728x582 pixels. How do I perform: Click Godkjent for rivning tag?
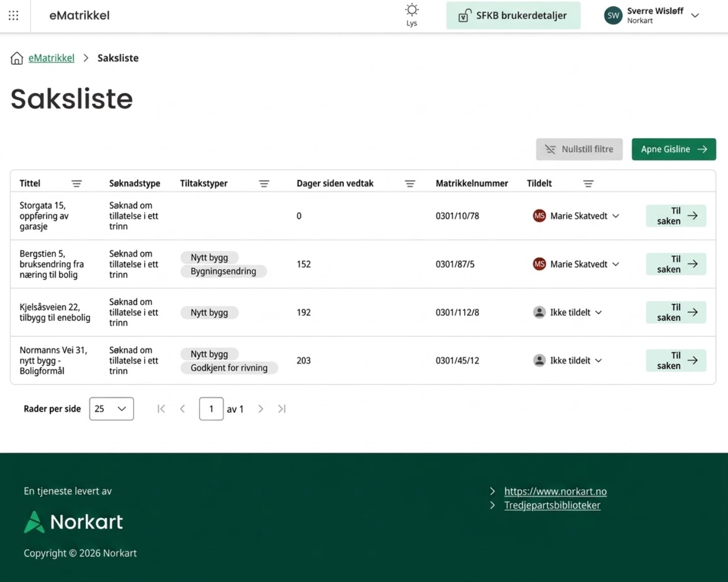pos(229,368)
